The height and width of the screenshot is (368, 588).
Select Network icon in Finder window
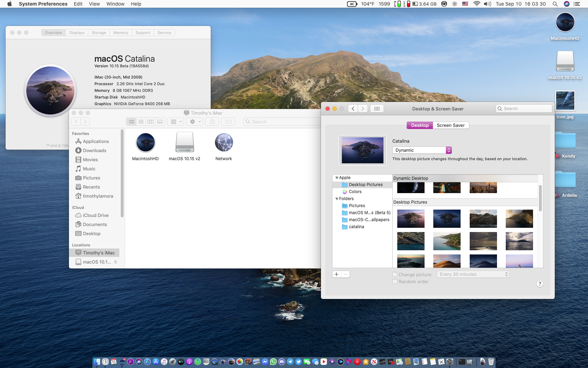point(224,147)
